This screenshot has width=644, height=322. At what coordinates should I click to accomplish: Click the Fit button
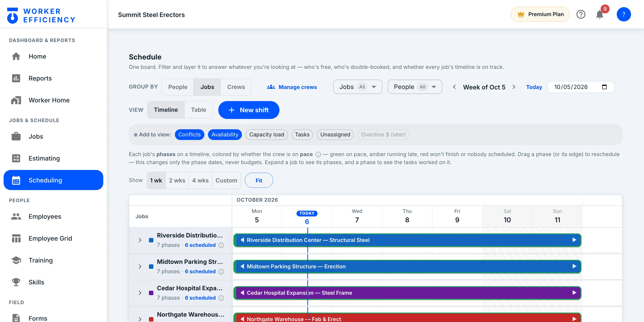[259, 180]
